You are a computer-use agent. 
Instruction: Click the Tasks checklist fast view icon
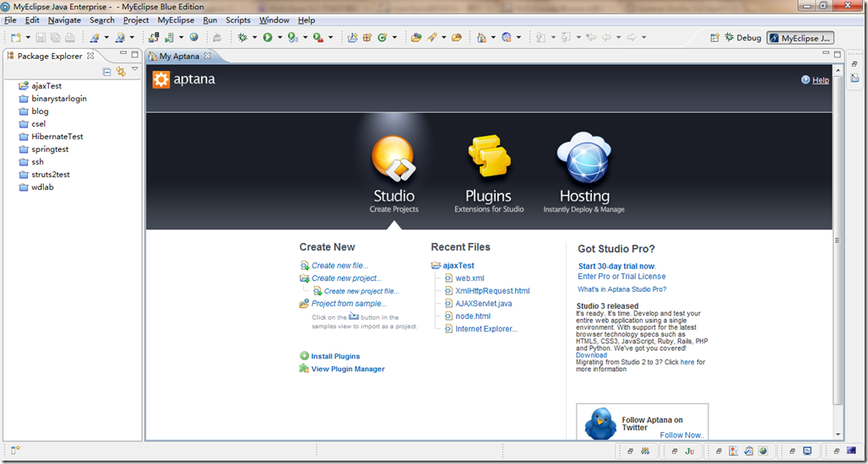pos(749,451)
